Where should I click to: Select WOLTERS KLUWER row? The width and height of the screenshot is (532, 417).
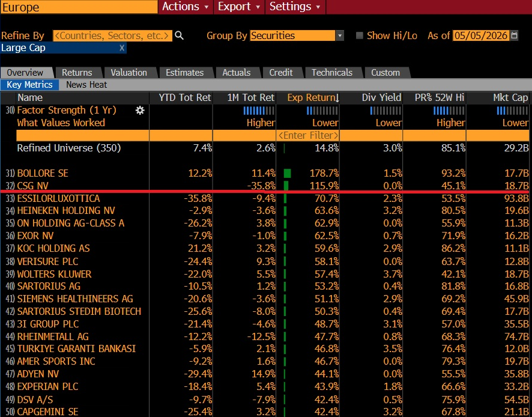[265, 274]
